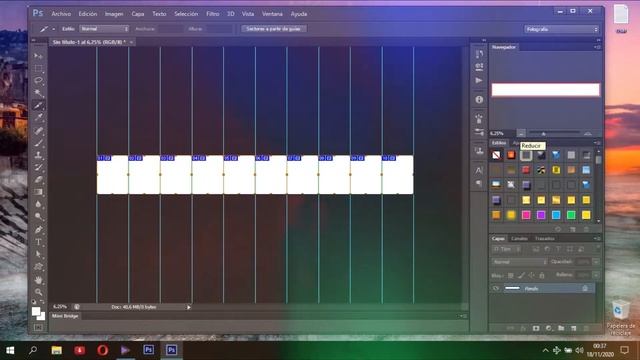Toggle visibility eye of Fondo layer
The image size is (640, 360).
pos(496,288)
